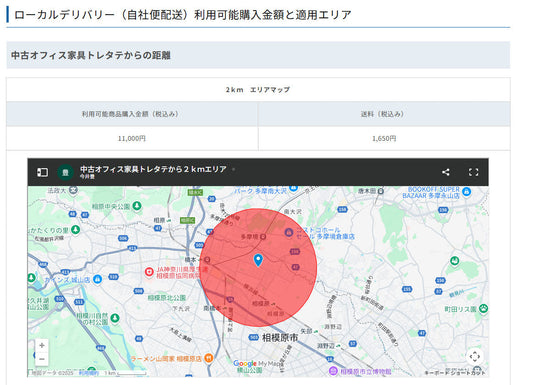The image size is (533, 385).
Task: Zoom out on the map
Action: [42, 359]
